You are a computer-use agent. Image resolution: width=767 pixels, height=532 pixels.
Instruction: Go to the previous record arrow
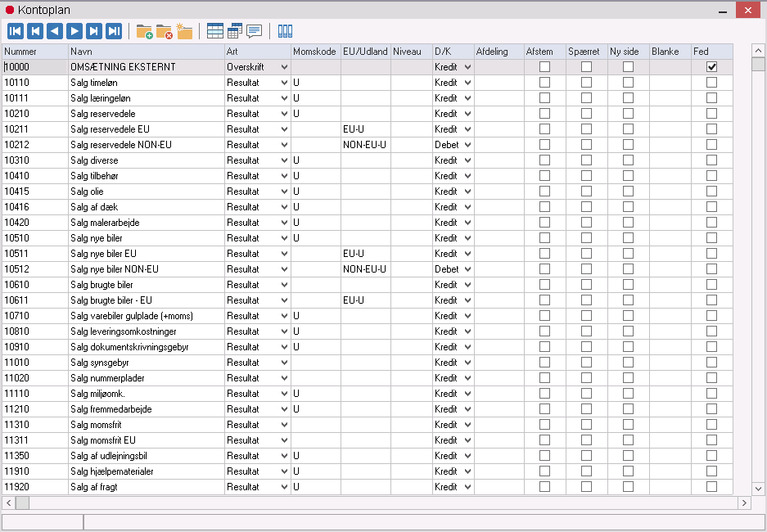pos(55,31)
